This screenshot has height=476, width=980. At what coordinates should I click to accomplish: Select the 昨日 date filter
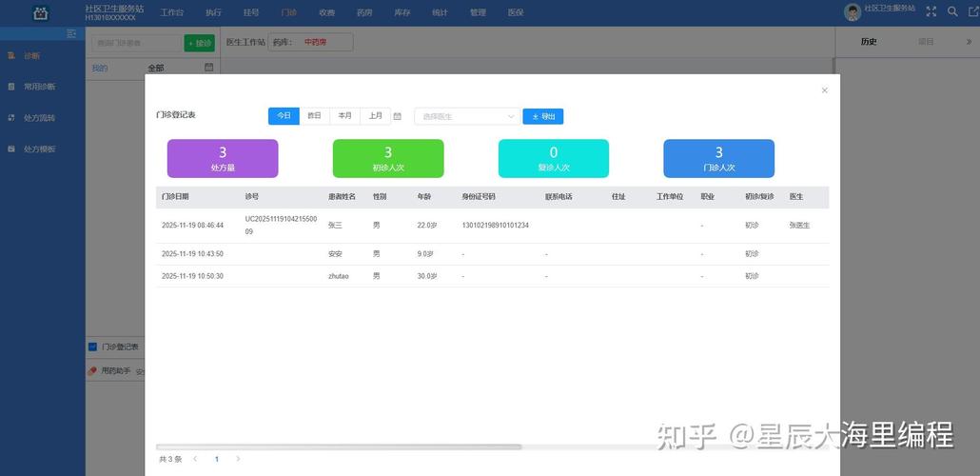click(314, 116)
